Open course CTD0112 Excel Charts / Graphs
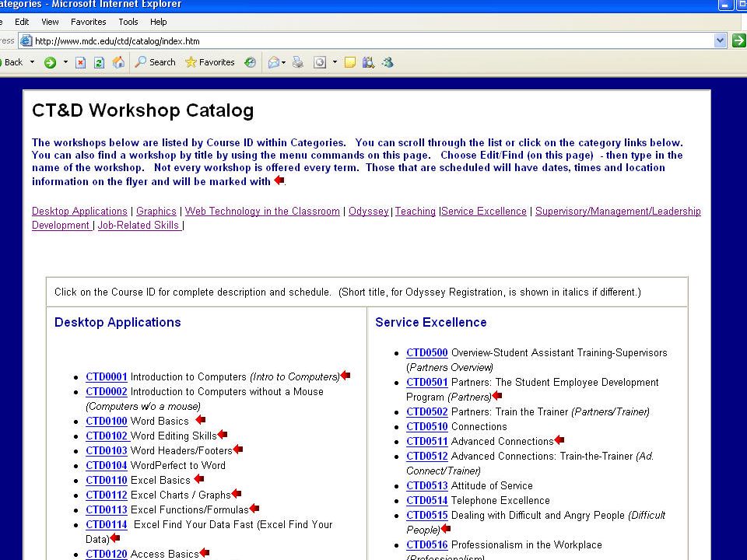 107,495
